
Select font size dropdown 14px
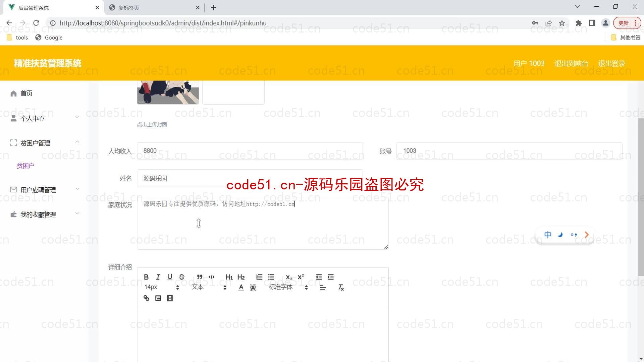161,287
